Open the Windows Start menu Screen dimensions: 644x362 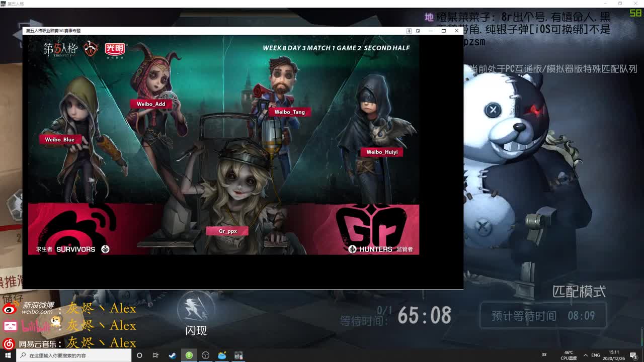8,355
